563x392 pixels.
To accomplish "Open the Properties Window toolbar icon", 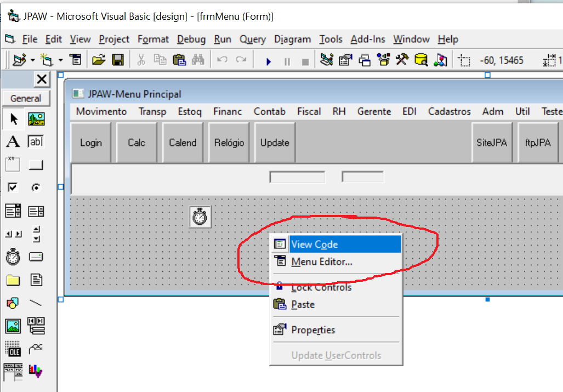I will (x=345, y=60).
